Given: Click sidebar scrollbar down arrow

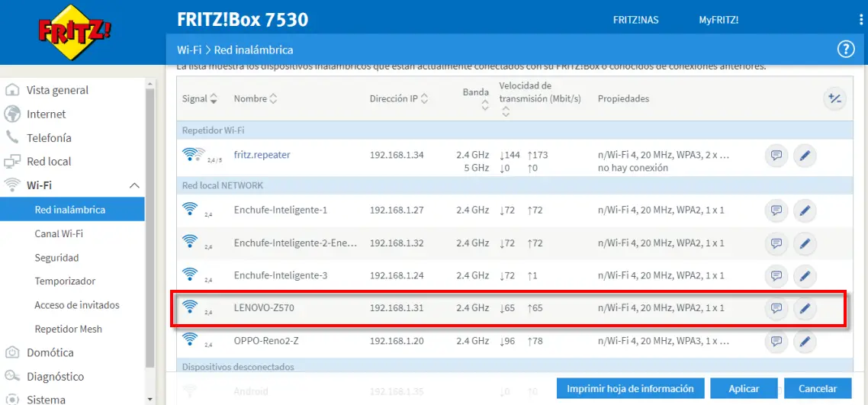Looking at the screenshot, I should (149, 398).
